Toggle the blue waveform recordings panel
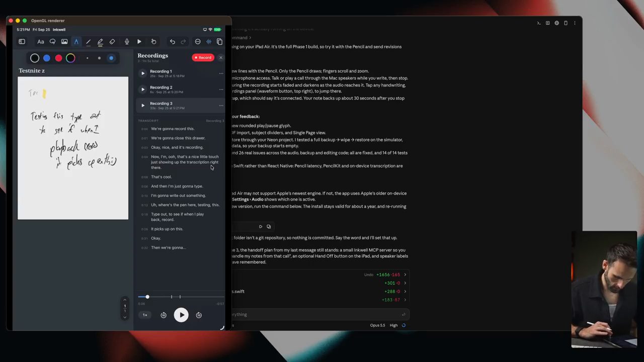Image resolution: width=644 pixels, height=362 pixels. pyautogui.click(x=209, y=42)
